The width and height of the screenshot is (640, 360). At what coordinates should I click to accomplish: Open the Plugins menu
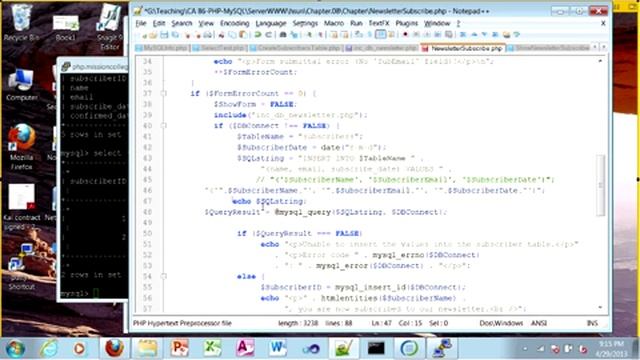point(407,23)
